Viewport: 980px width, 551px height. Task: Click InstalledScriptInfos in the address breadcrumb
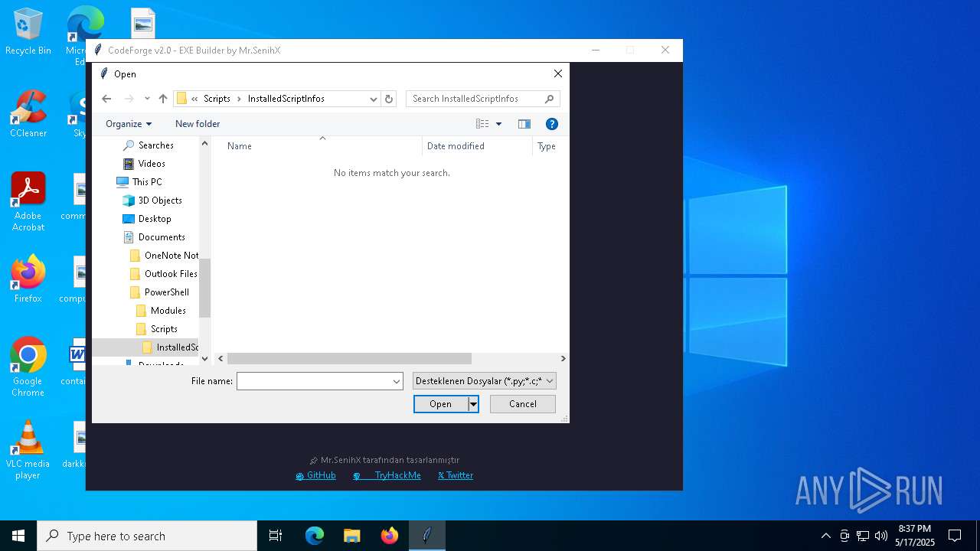286,99
